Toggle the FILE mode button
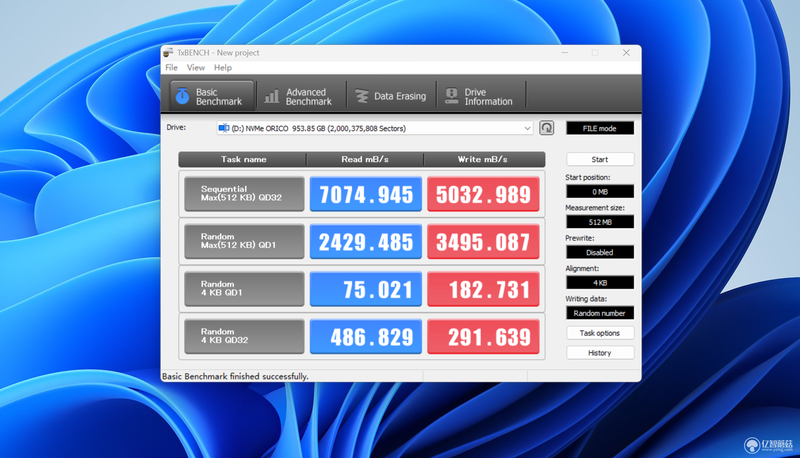Screen dimensions: 800x458 click(599, 129)
